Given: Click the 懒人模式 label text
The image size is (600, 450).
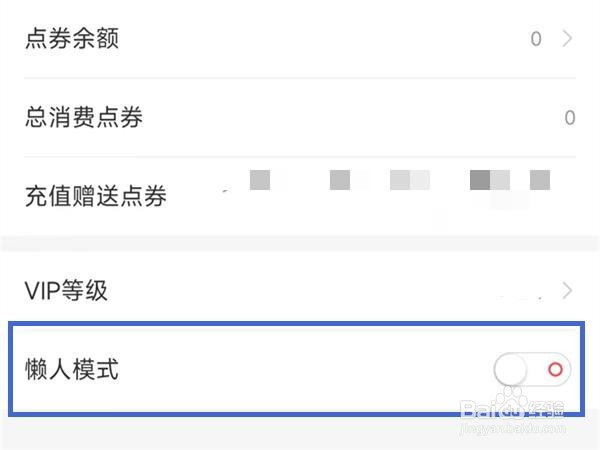Looking at the screenshot, I should click(72, 369).
